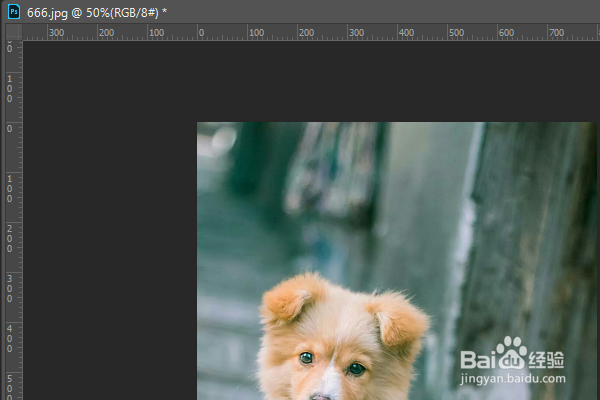600x400 pixels.
Task: Click the Photoshop file icon in tab
Action: tap(14, 11)
